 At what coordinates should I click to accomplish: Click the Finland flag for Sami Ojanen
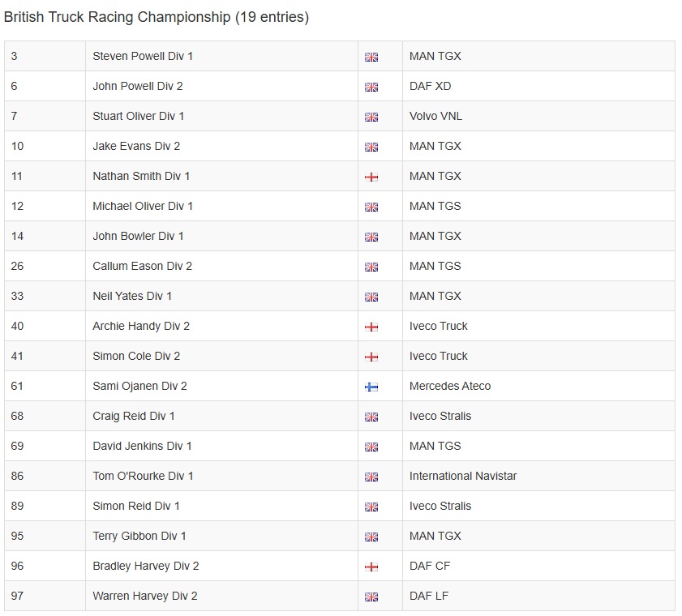pos(371,387)
